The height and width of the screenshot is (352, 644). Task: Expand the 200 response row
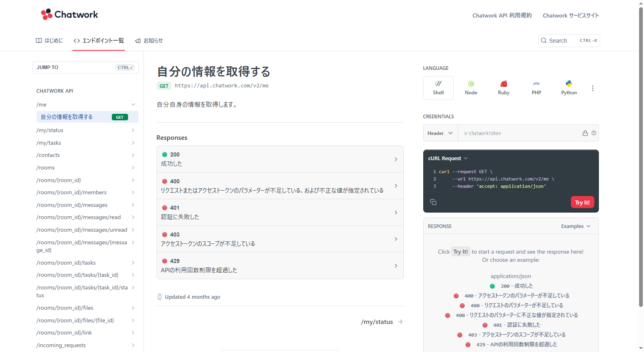pyautogui.click(x=280, y=159)
